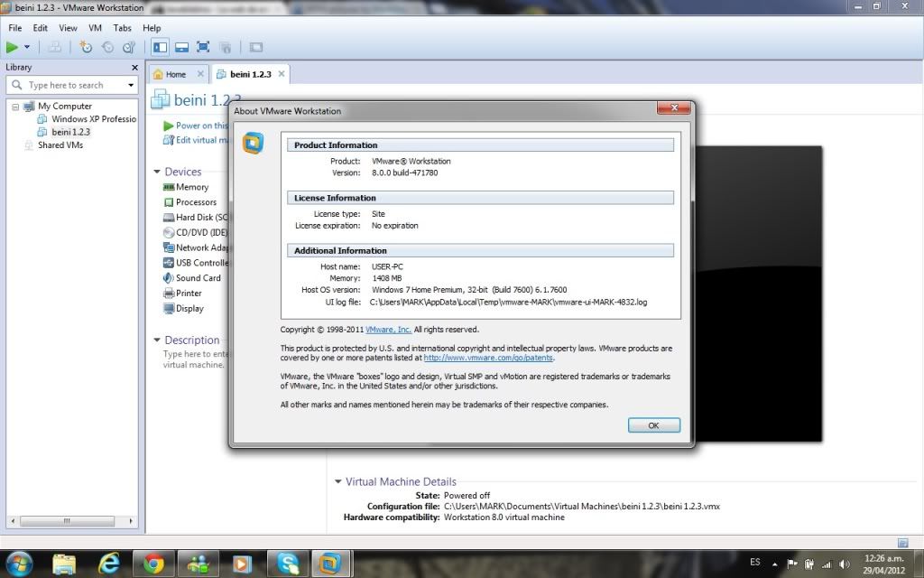This screenshot has width=924, height=578.
Task: Collapse the Devices section
Action: [x=157, y=172]
